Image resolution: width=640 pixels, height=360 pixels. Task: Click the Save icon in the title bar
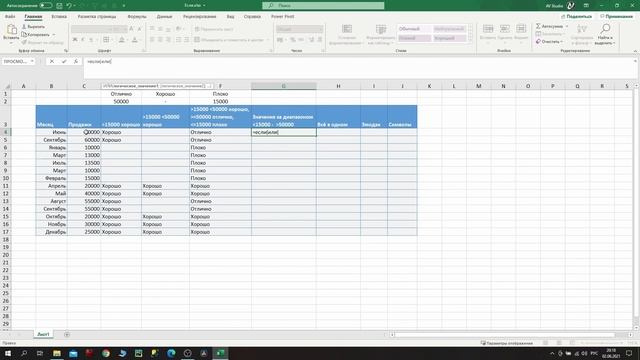coord(60,6)
